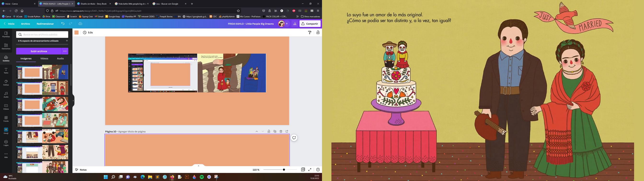Open the Scratch bookmark

(72, 17)
